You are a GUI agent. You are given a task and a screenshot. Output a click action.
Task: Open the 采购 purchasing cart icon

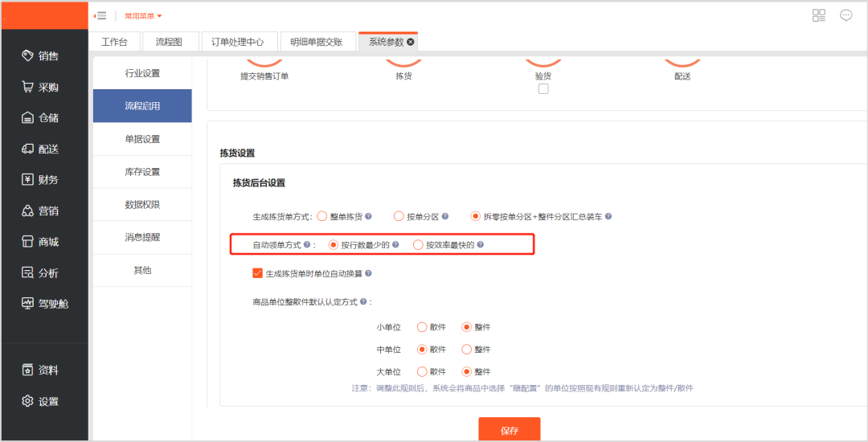(27, 87)
